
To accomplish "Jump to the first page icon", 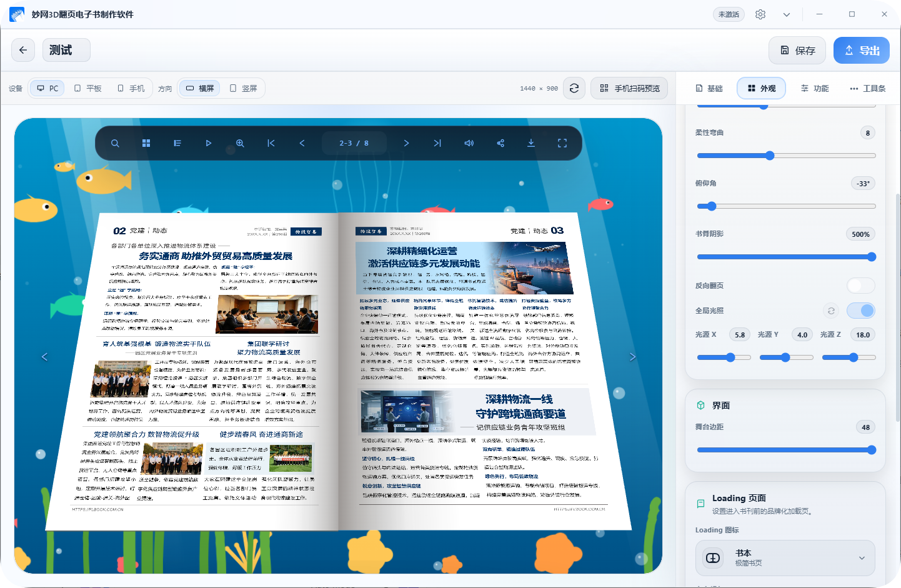I will (x=271, y=143).
